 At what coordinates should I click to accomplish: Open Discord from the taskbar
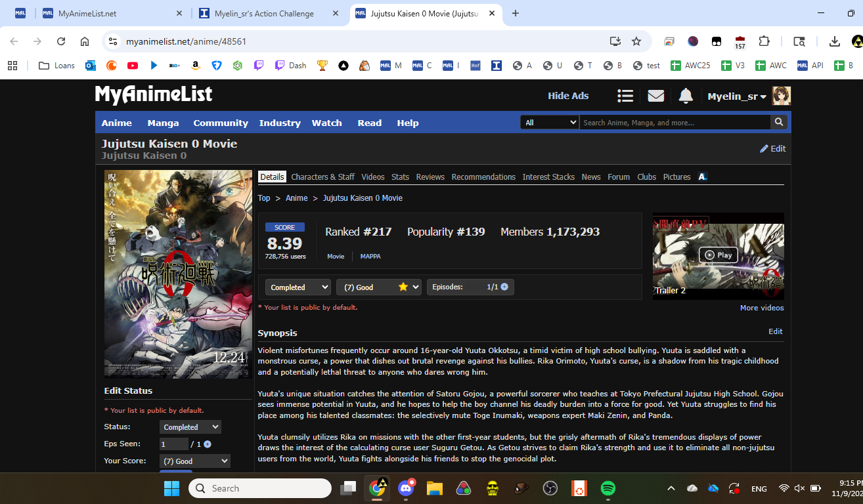click(406, 488)
